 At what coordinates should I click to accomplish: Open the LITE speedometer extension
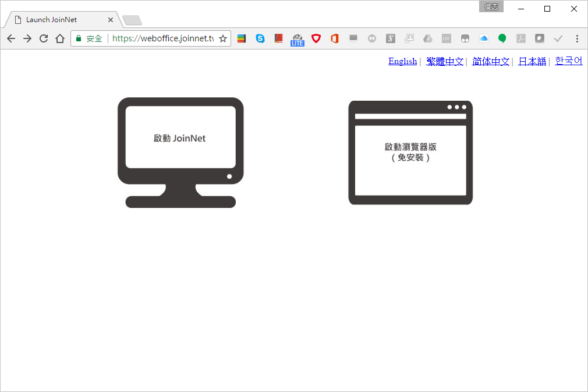click(x=297, y=40)
